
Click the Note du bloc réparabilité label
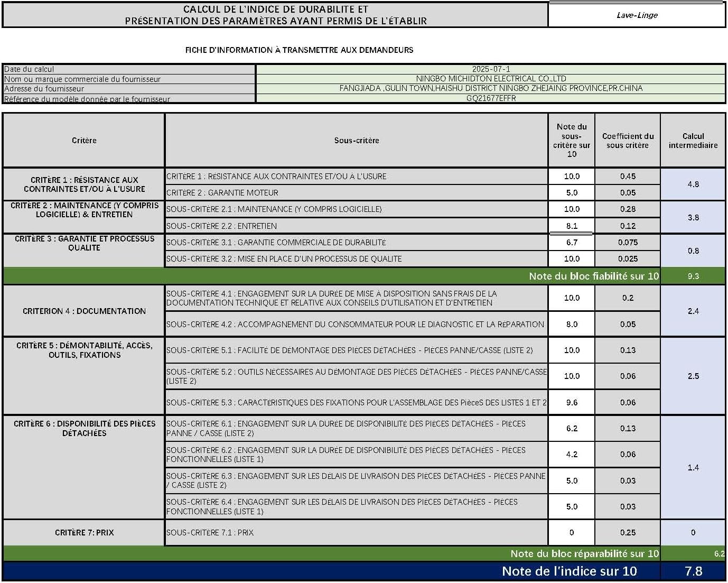coord(584,554)
